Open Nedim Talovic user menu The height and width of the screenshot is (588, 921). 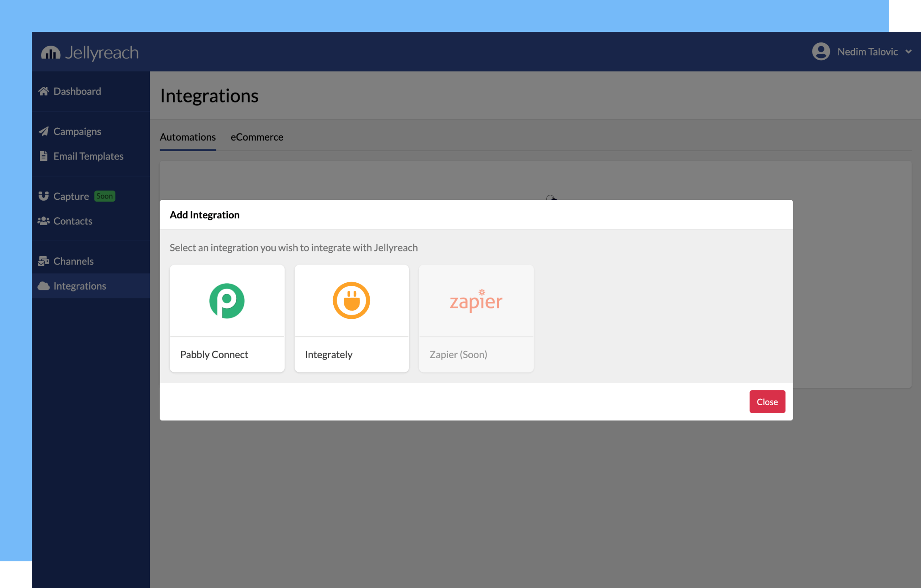(867, 52)
